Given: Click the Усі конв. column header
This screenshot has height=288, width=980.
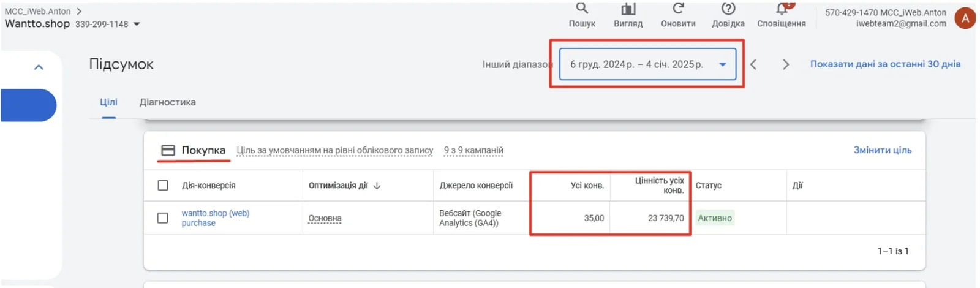Looking at the screenshot, I should (x=587, y=186).
